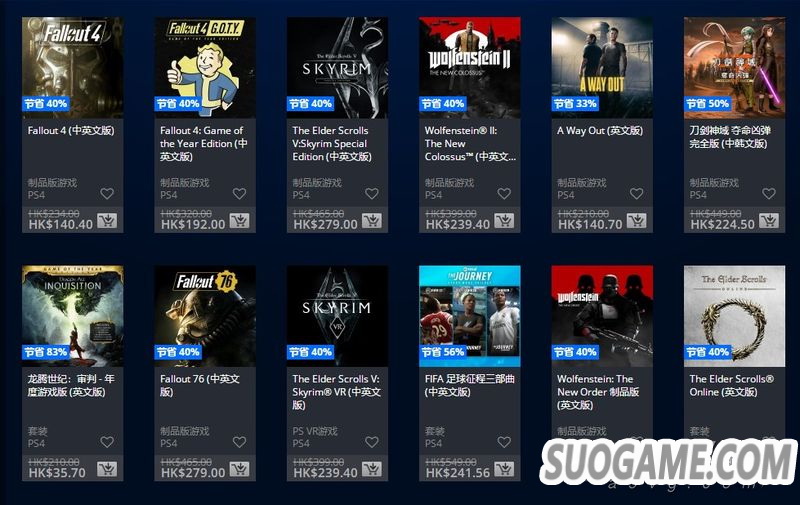Add Skyrim VR to shopping cart
The height and width of the screenshot is (505, 800).
[372, 469]
